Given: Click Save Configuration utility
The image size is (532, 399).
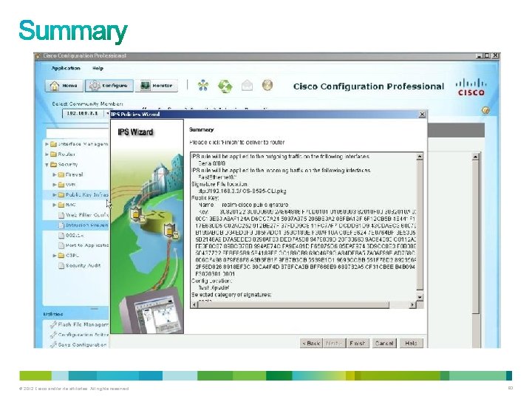Looking at the screenshot, I should [x=82, y=345].
